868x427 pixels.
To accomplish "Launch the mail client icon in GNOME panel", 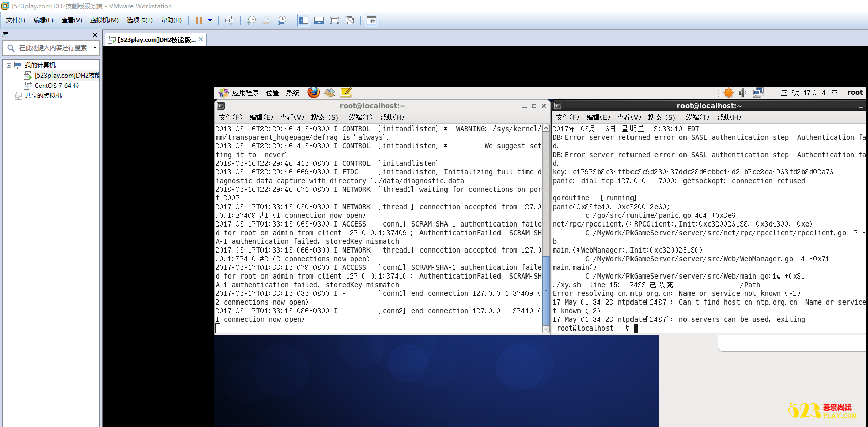I will [x=330, y=92].
